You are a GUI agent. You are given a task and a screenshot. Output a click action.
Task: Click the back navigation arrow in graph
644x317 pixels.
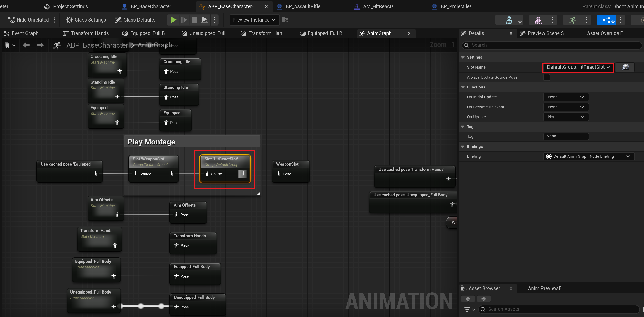click(26, 45)
